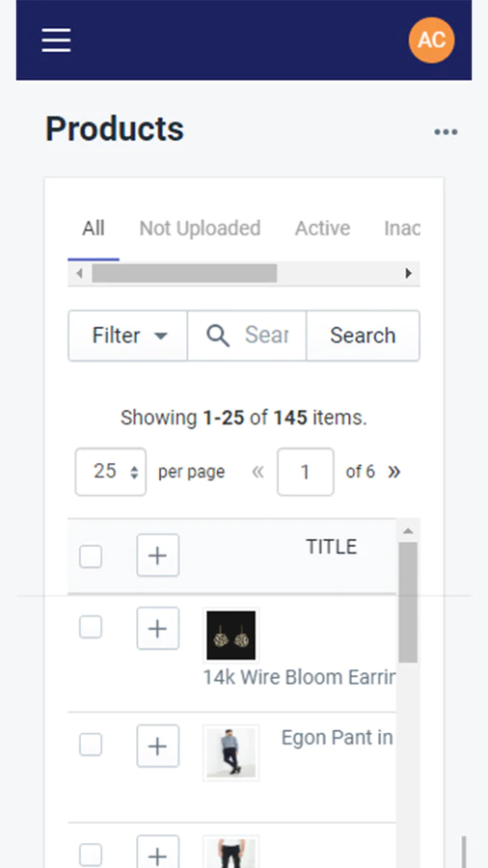This screenshot has height=868, width=488.
Task: Check the Egon Pant row checkbox
Action: coord(91,745)
